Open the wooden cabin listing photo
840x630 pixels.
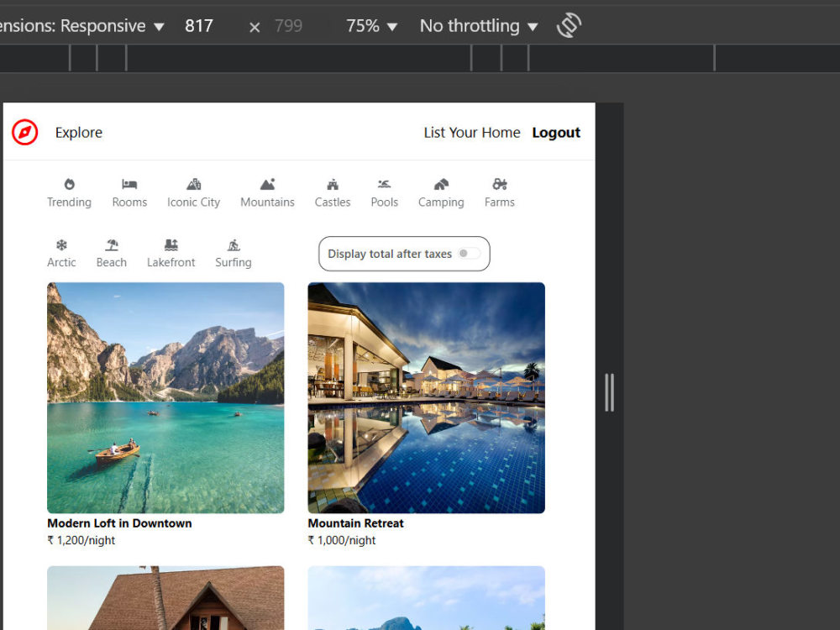[x=165, y=598]
